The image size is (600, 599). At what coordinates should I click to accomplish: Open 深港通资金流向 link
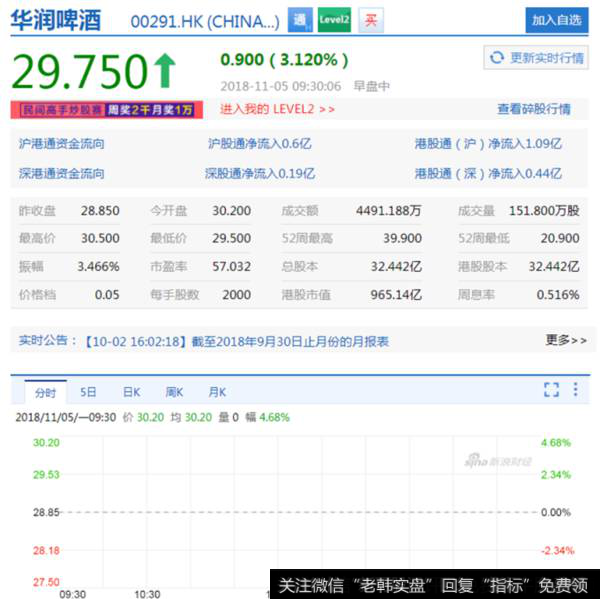coord(62,174)
